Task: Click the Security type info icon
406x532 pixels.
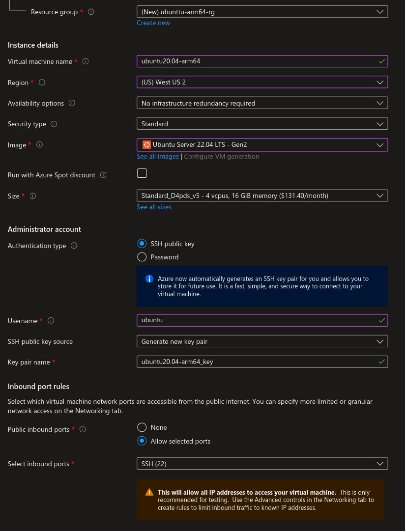Action: click(x=54, y=124)
